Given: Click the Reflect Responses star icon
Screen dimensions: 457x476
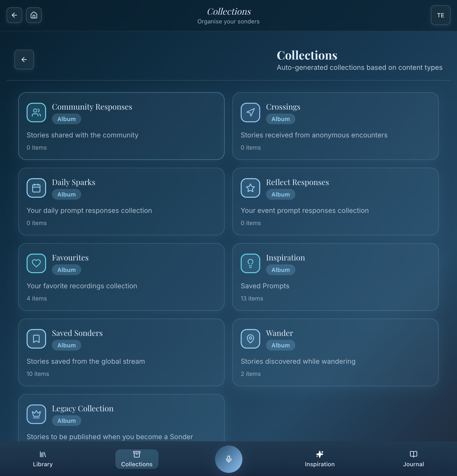Looking at the screenshot, I should point(250,188).
